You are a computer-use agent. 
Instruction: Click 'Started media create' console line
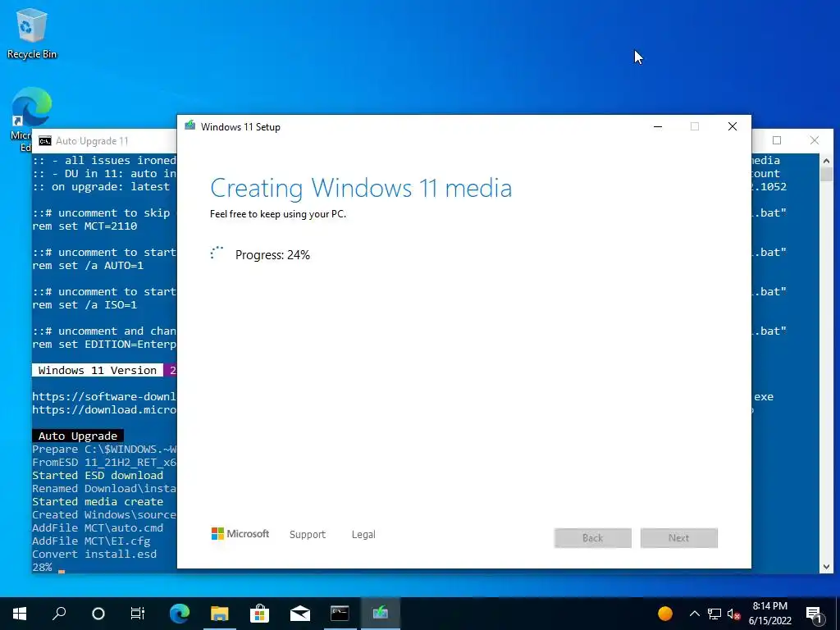98,501
